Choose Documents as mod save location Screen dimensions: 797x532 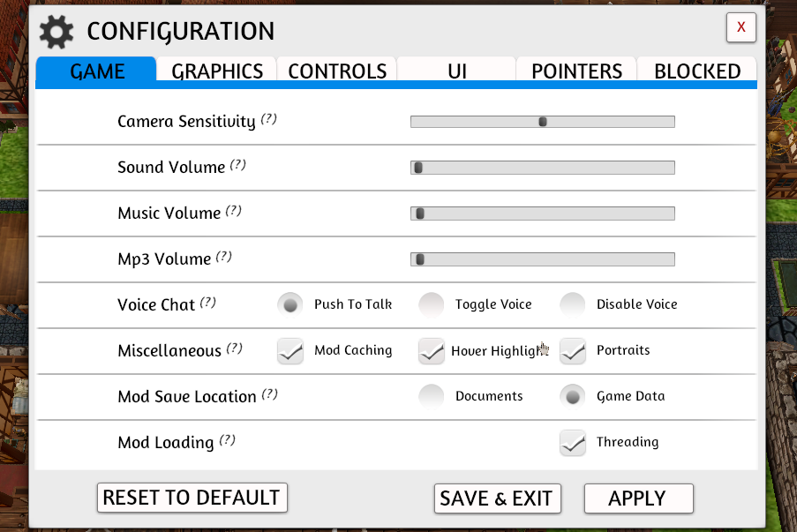(432, 396)
